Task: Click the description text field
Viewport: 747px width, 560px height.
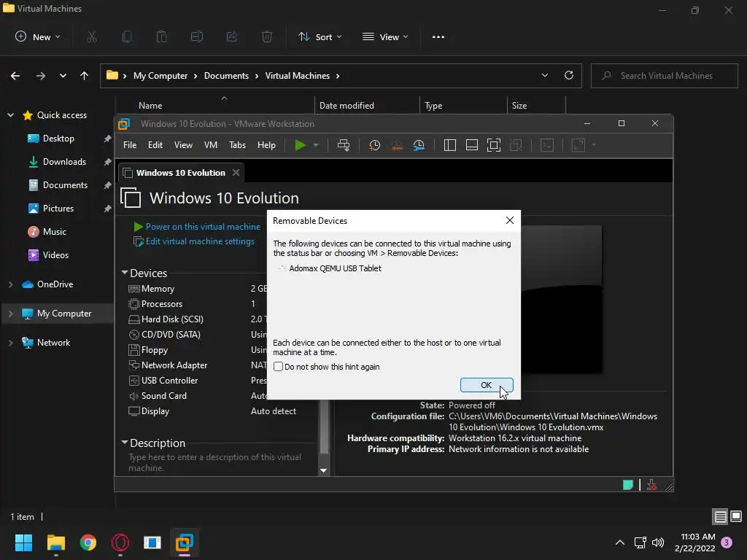Action: point(215,462)
